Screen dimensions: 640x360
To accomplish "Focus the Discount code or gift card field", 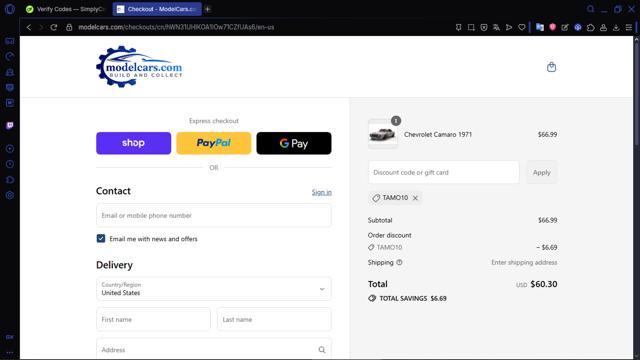I will 444,172.
